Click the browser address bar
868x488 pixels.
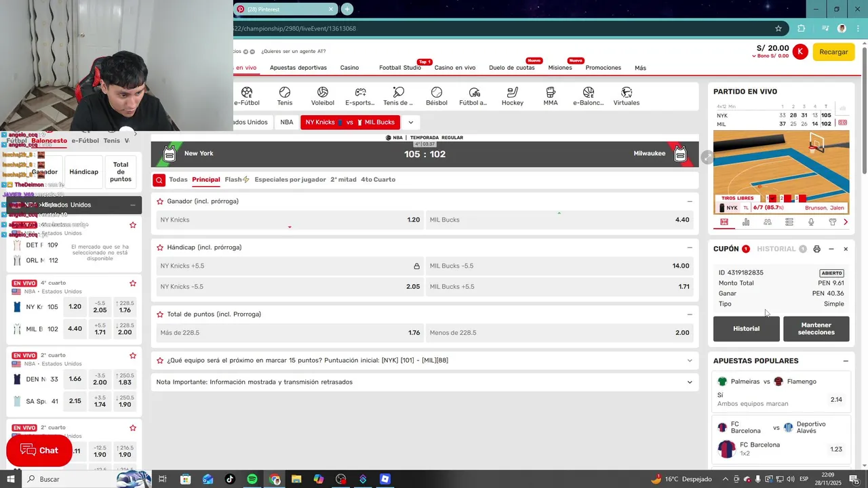point(502,28)
